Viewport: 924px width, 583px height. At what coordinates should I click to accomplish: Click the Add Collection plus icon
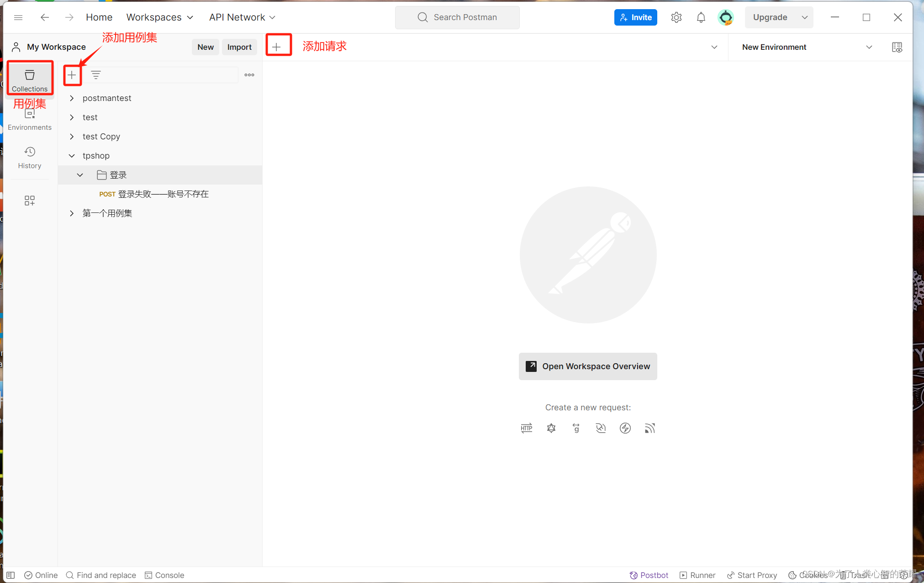71,74
